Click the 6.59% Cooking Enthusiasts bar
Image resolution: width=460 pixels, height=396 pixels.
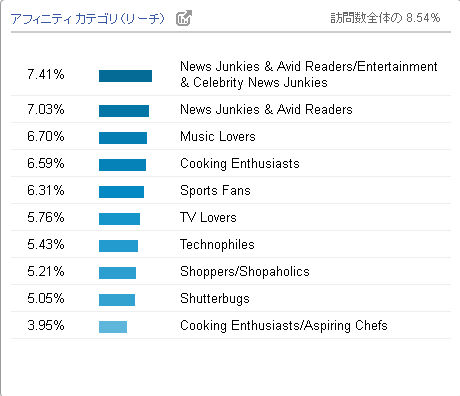[122, 165]
